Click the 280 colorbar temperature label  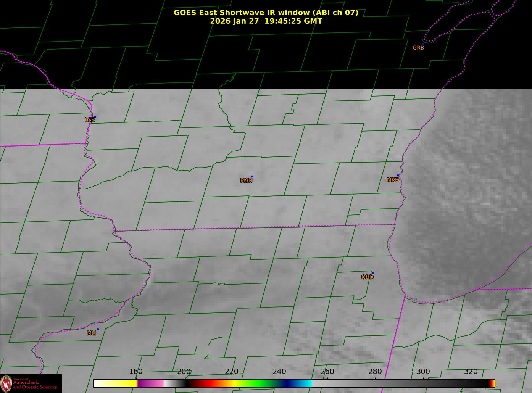(375, 372)
